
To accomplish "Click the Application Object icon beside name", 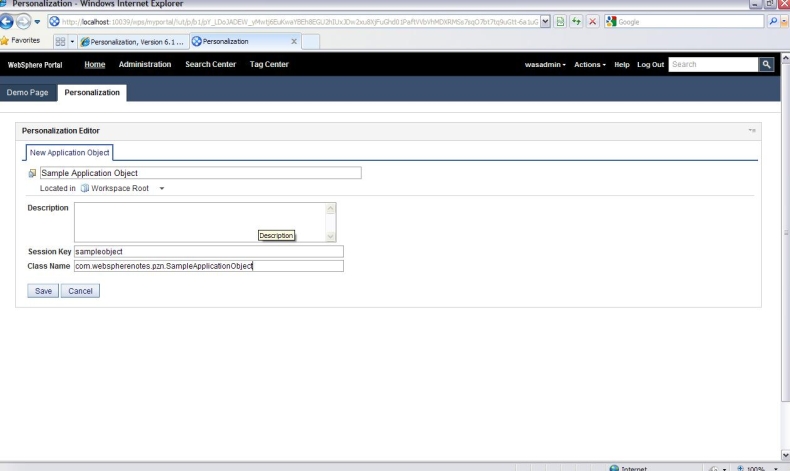I will click(x=32, y=173).
